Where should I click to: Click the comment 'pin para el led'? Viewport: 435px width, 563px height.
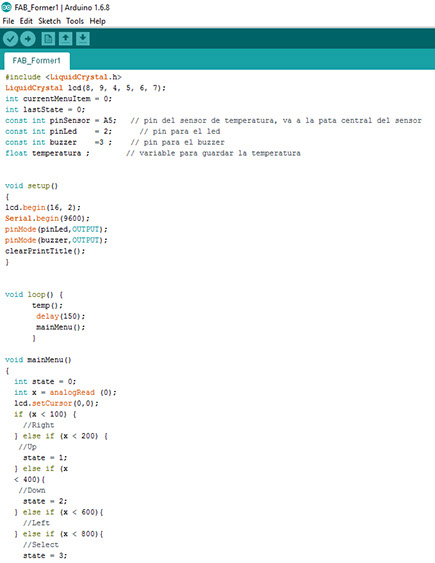point(180,131)
